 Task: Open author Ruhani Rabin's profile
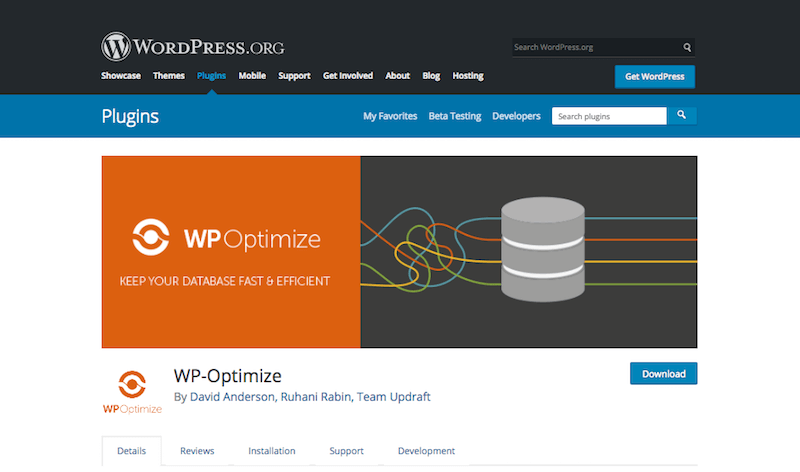click(316, 396)
